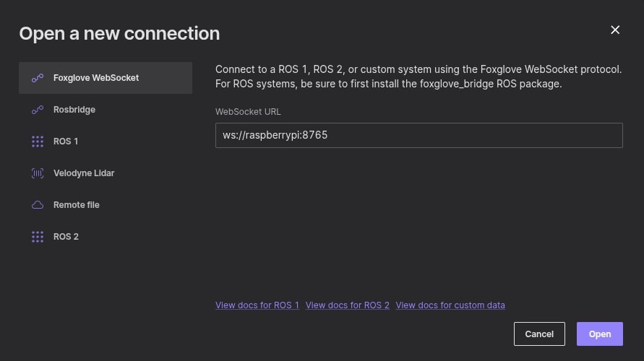The width and height of the screenshot is (644, 361).
Task: Select Foxglove WebSocket label in the source list
Action: (96, 78)
